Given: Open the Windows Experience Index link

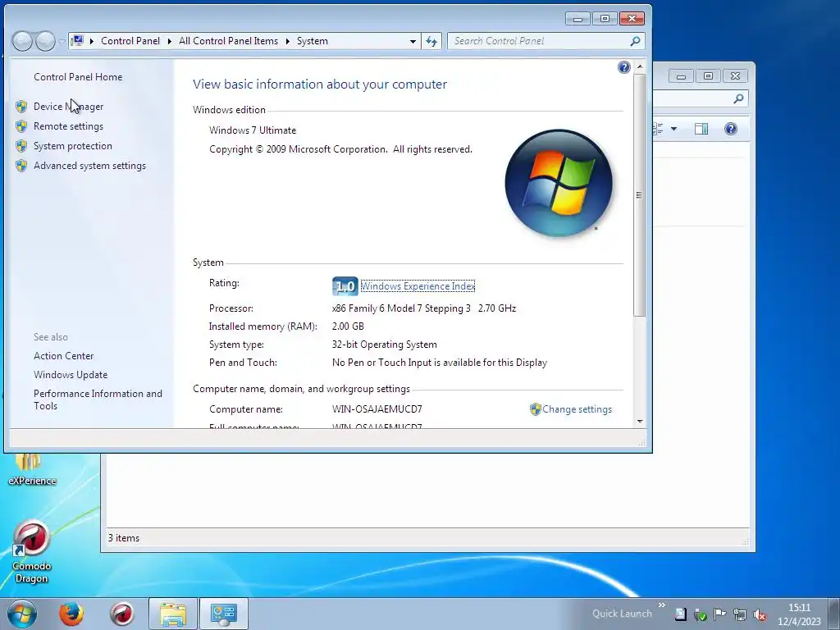Looking at the screenshot, I should click(x=418, y=286).
